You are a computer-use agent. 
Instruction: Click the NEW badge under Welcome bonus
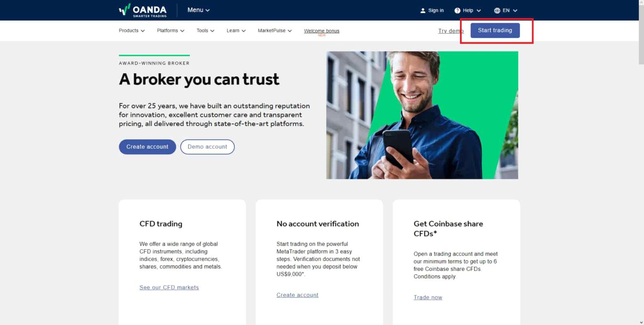[x=322, y=36]
